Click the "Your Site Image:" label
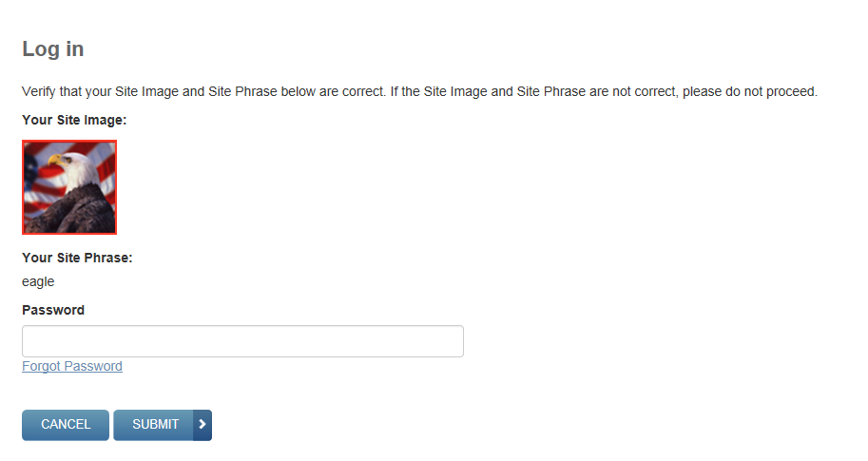Image resolution: width=868 pixels, height=461 pixels. 74,120
